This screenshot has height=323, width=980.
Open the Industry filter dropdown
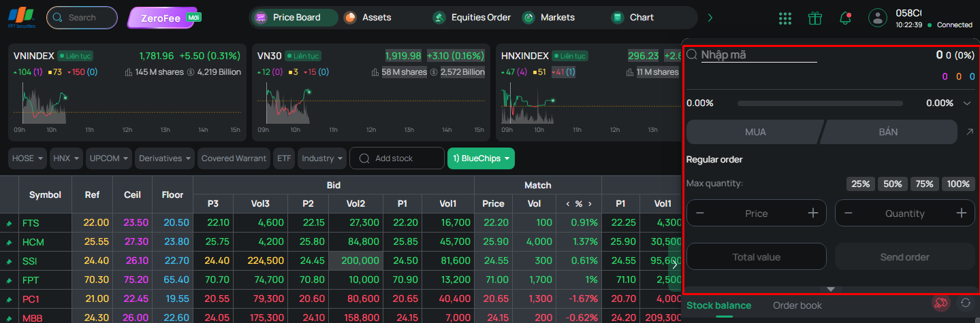(322, 158)
